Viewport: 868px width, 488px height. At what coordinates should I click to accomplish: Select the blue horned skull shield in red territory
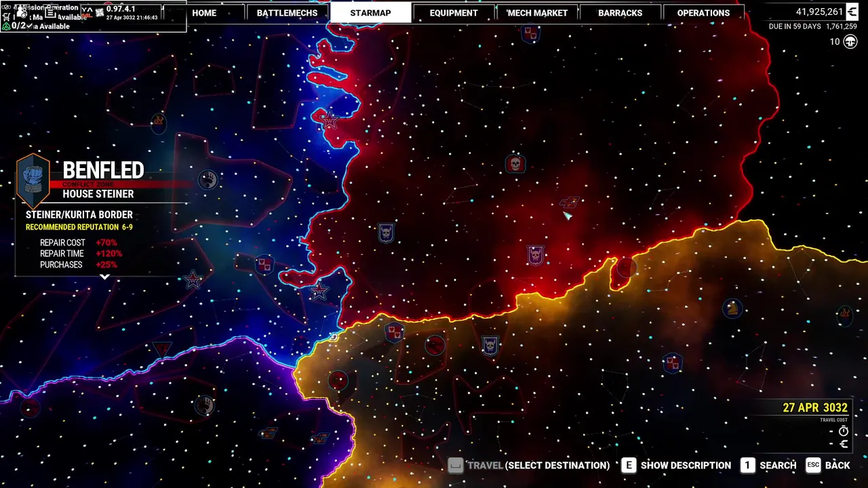[386, 233]
